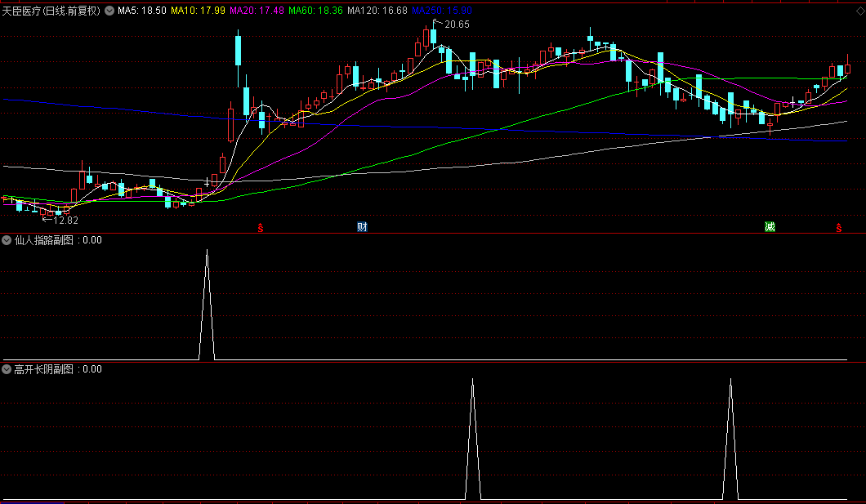Screen dimensions: 866x504
Task: Open the dropdown arrow beside 天臣医疗 title
Action: (109, 11)
